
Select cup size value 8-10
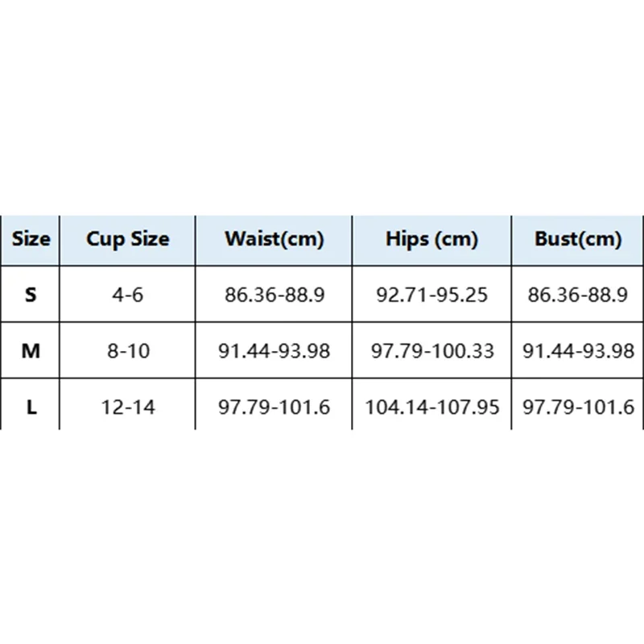pos(128,351)
